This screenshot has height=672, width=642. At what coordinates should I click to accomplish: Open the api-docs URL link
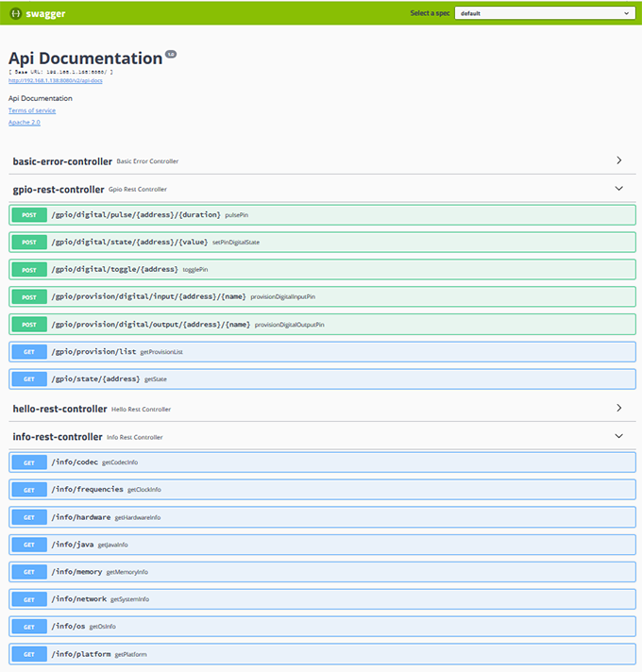(x=56, y=80)
